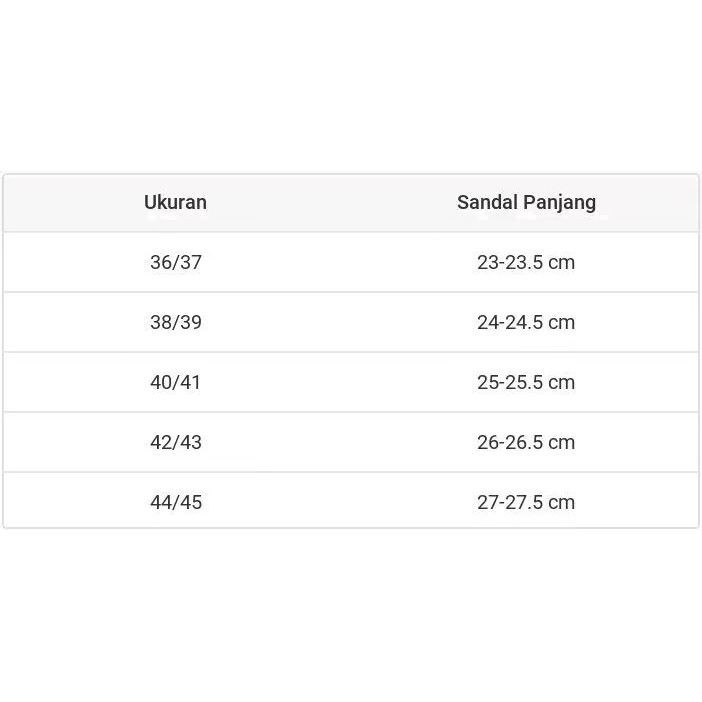Highlight the entire 44/45 size row
This screenshot has height=702, width=702.
point(350,503)
